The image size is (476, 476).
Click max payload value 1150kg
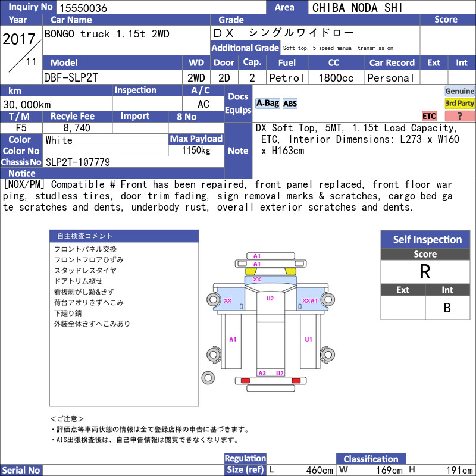point(196,151)
